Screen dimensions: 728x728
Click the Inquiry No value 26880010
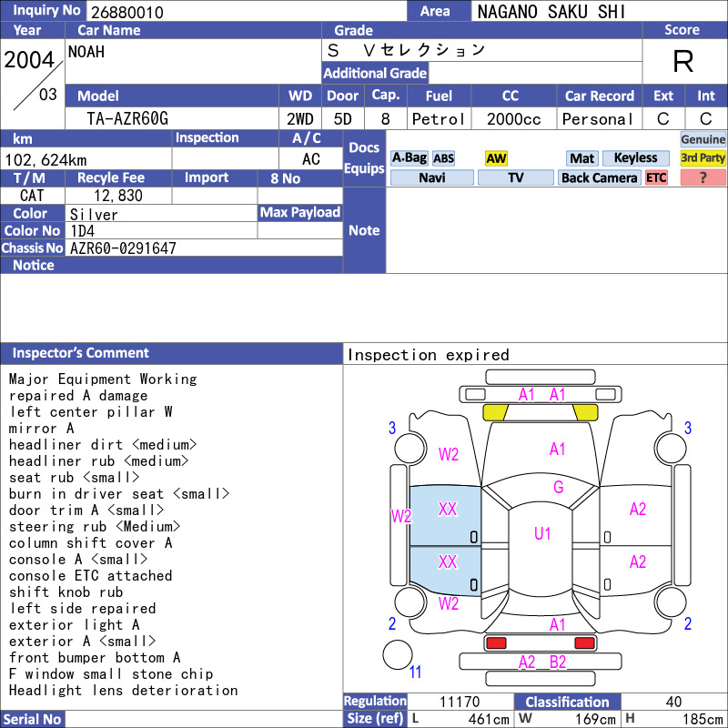coord(127,13)
